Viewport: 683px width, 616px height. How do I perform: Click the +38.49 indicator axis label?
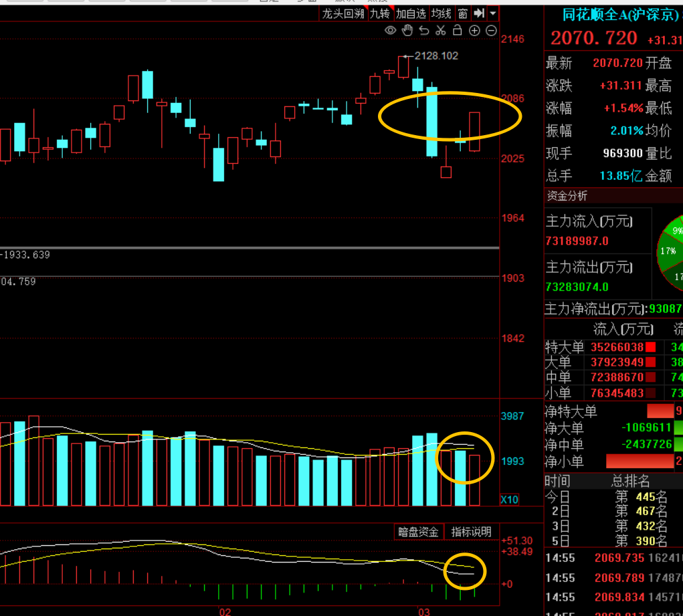[x=518, y=552]
